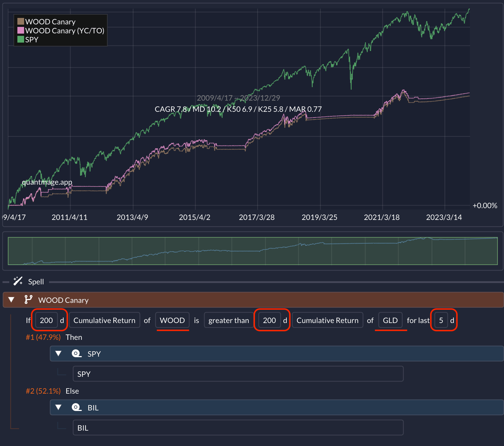Click the 2015/4/2 axis date label
This screenshot has height=446, width=504.
click(x=195, y=217)
